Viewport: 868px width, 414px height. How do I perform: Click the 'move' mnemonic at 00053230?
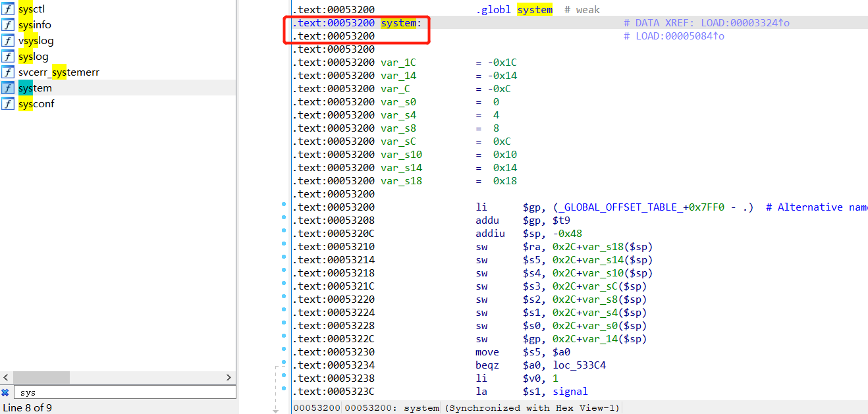(487, 352)
